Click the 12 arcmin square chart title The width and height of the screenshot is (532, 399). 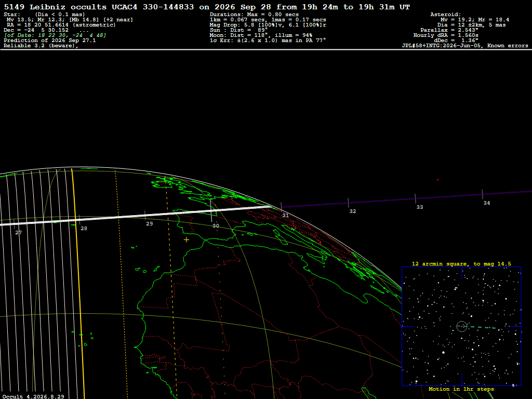click(461, 263)
